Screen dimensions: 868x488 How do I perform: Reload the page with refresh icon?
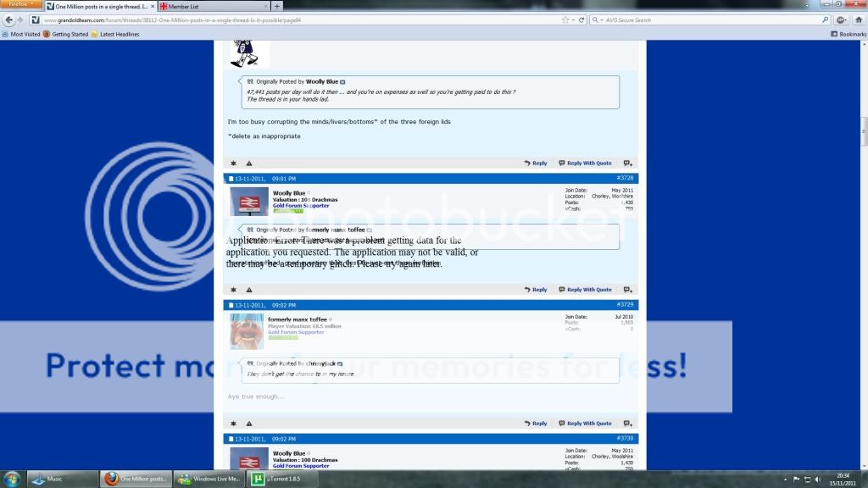(x=581, y=20)
